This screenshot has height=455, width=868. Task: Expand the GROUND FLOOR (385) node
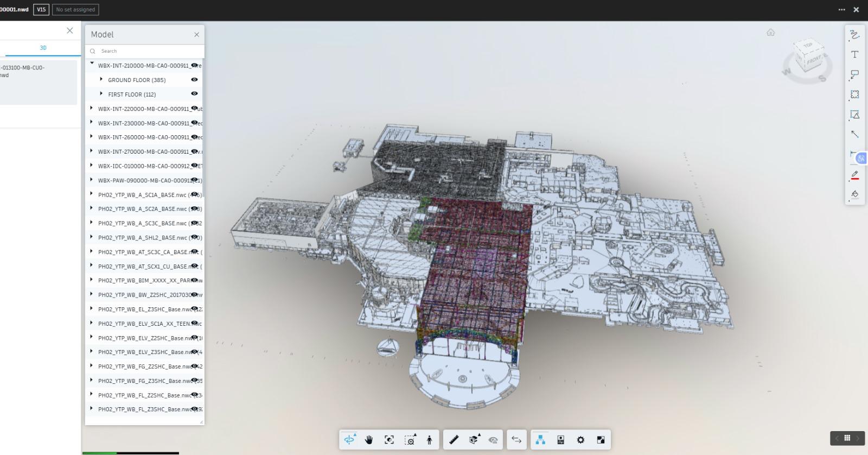(101, 79)
